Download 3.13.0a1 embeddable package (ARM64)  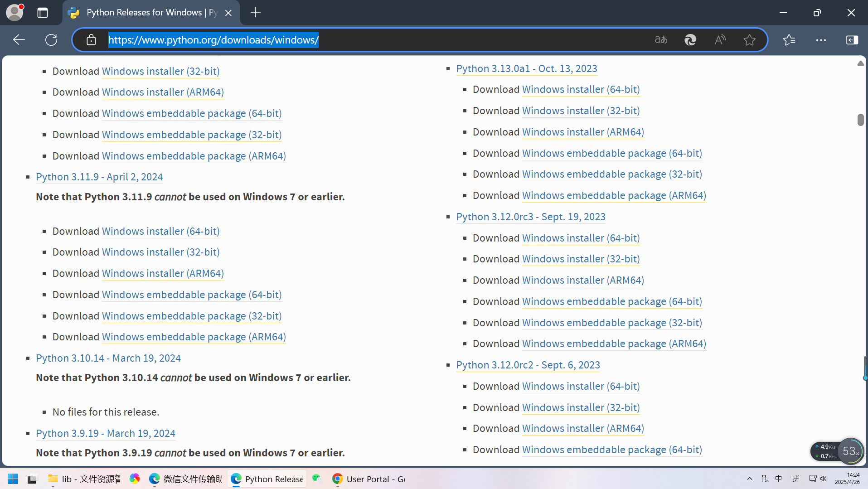click(x=614, y=195)
